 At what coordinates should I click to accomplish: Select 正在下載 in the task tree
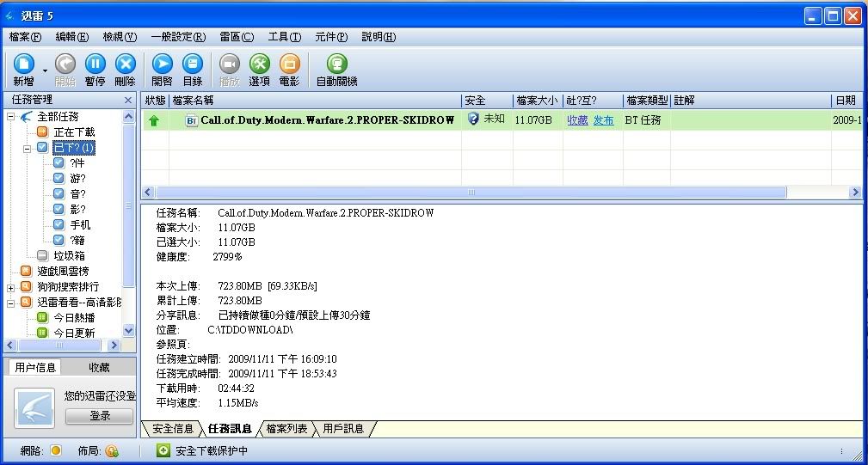pos(73,132)
